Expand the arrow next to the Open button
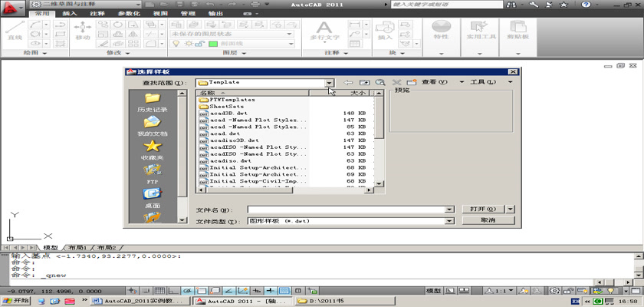The width and height of the screenshot is (644, 307). (x=511, y=209)
